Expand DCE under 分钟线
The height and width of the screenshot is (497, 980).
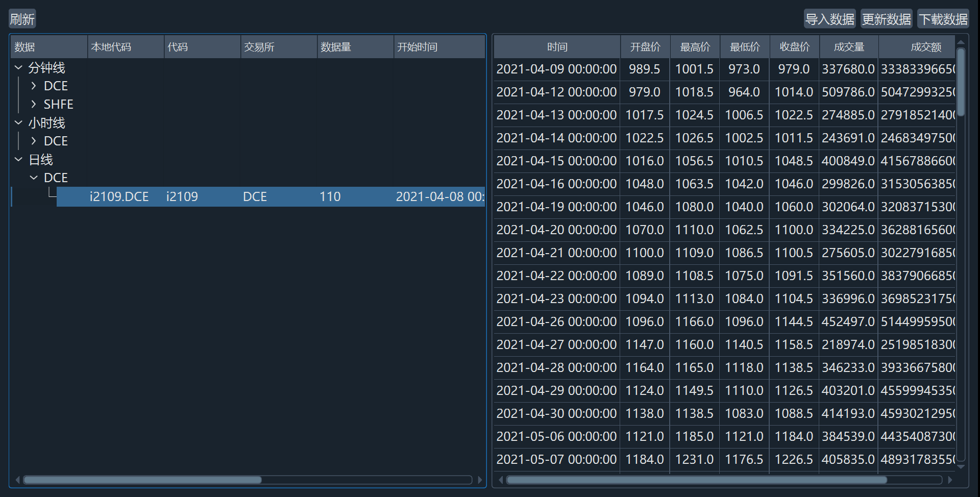click(34, 86)
